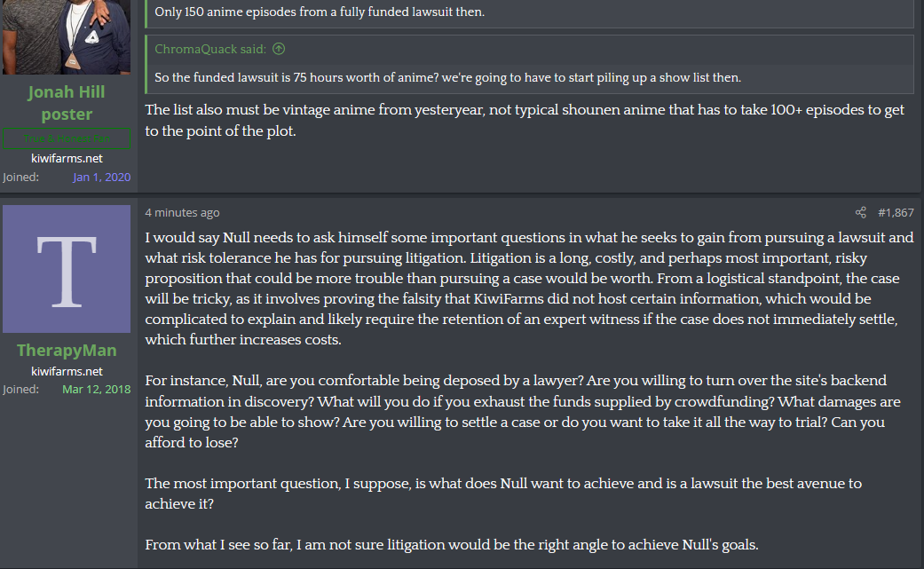The height and width of the screenshot is (569, 924).
Task: Click the final sentence of TherapyMan's post
Action: click(452, 544)
